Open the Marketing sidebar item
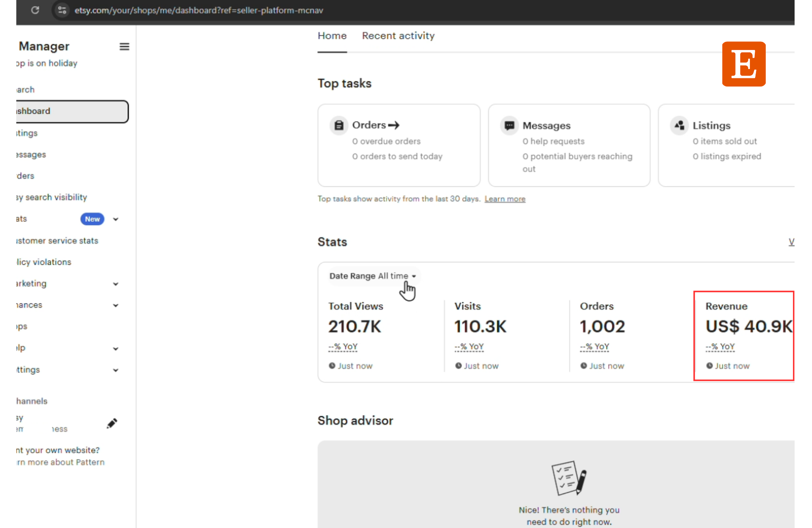Viewport: 812px width, 528px height. 31,283
